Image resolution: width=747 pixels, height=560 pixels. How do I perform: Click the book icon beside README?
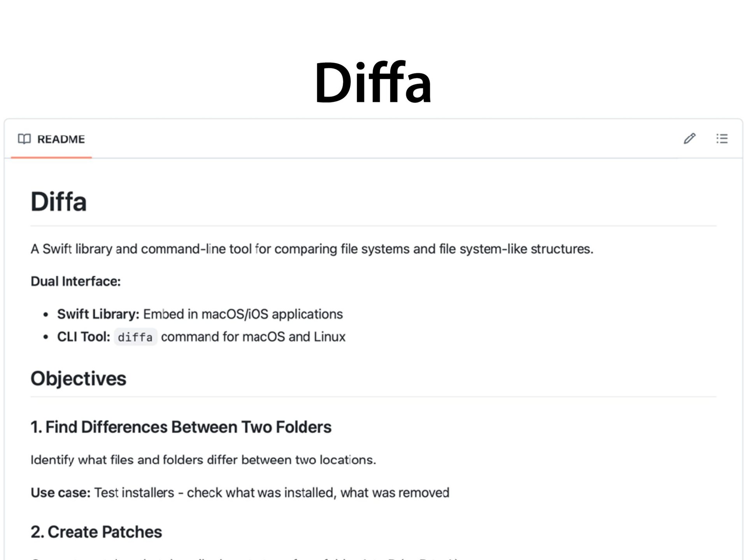[24, 139]
